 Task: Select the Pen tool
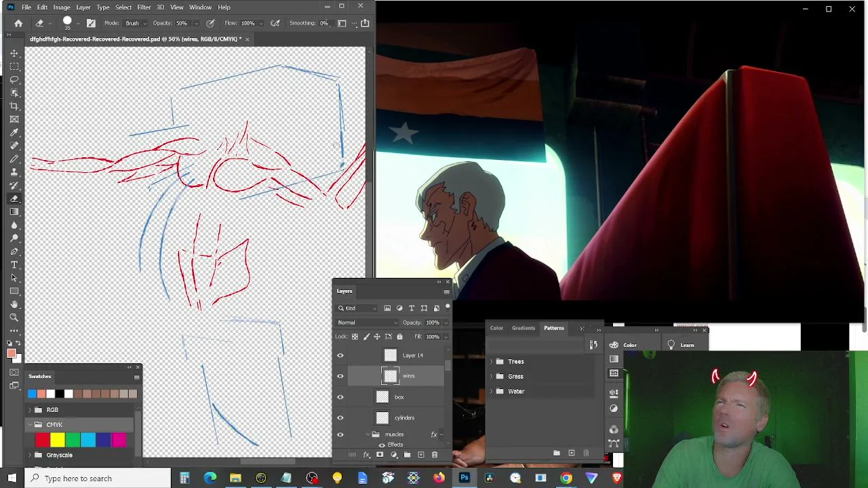point(14,251)
